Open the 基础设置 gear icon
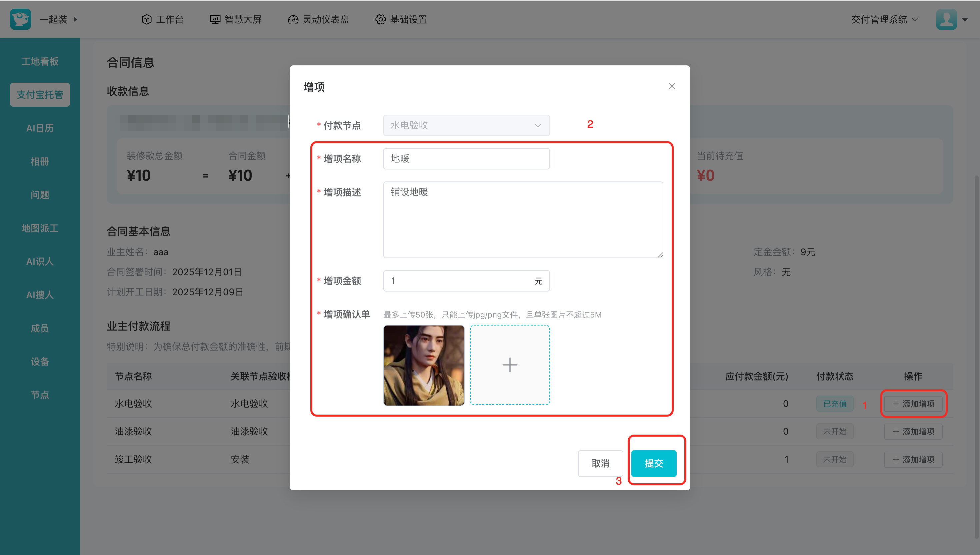The height and width of the screenshot is (555, 980). (380, 19)
